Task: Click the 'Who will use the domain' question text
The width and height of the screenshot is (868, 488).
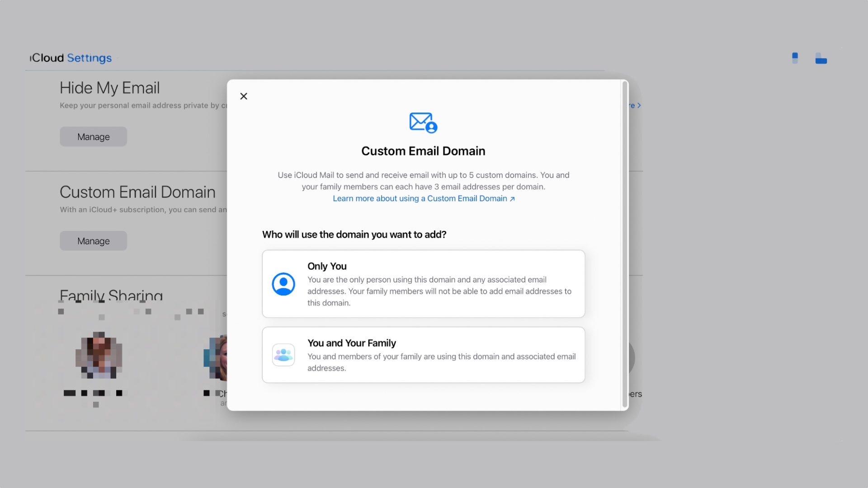Action: click(x=354, y=235)
